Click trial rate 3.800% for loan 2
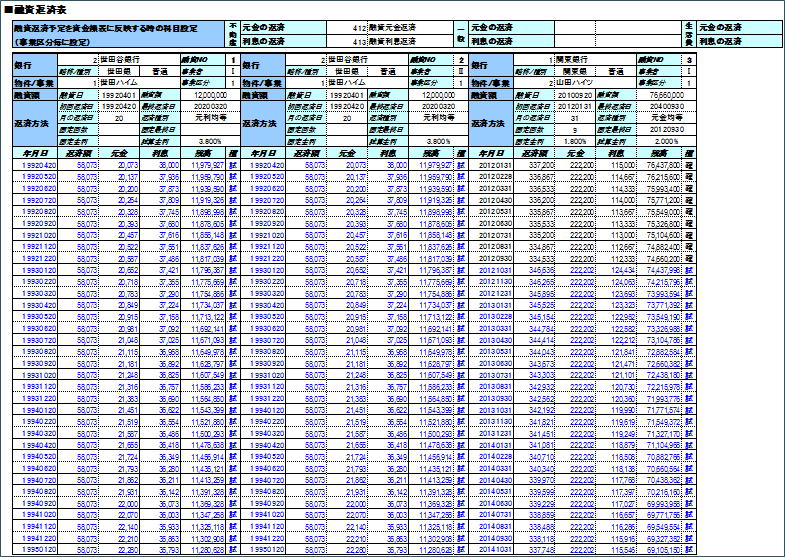This screenshot has height=557, width=785. click(439, 141)
